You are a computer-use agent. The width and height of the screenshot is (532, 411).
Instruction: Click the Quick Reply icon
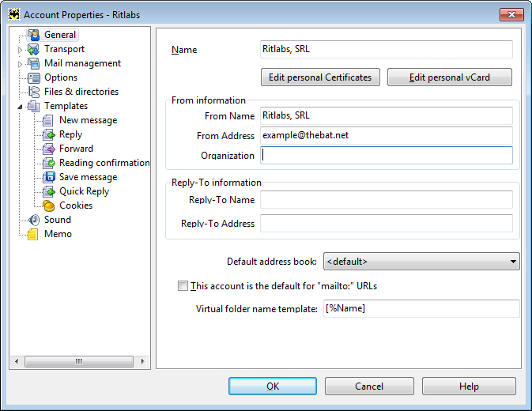[x=48, y=191]
